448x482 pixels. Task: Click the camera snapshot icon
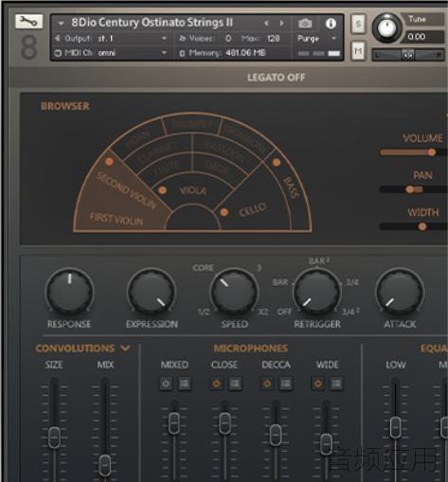coord(305,23)
